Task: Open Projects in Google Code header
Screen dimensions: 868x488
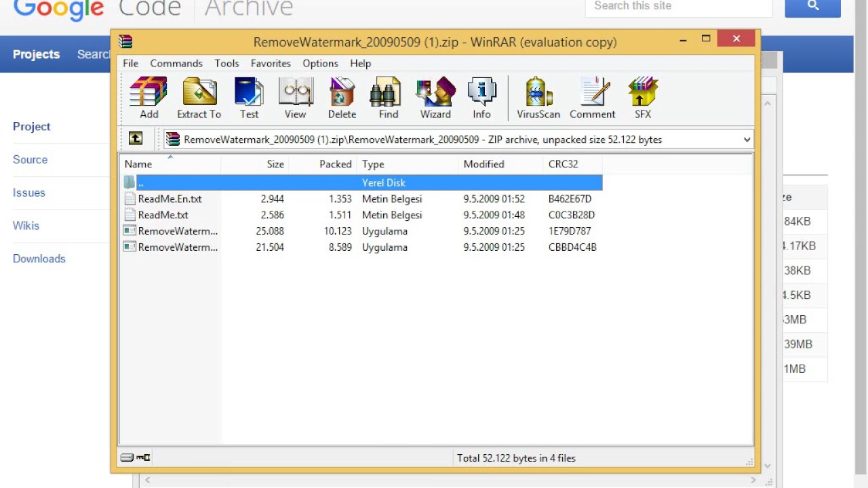Action: point(36,54)
